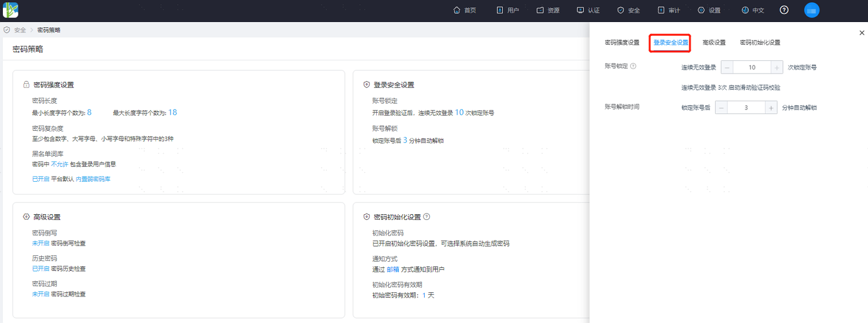Click shield icon beside 密码初始化设置 card title
The width and height of the screenshot is (868, 323).
[x=366, y=217]
